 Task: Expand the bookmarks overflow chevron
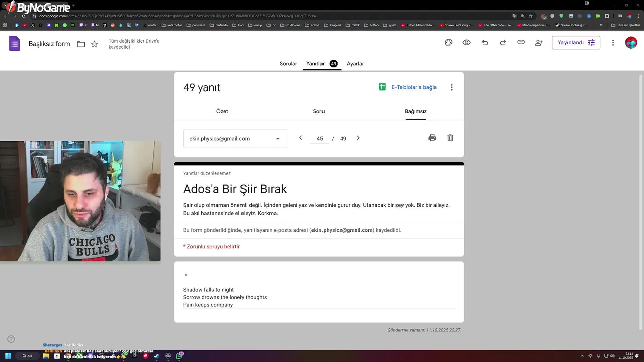(601, 25)
